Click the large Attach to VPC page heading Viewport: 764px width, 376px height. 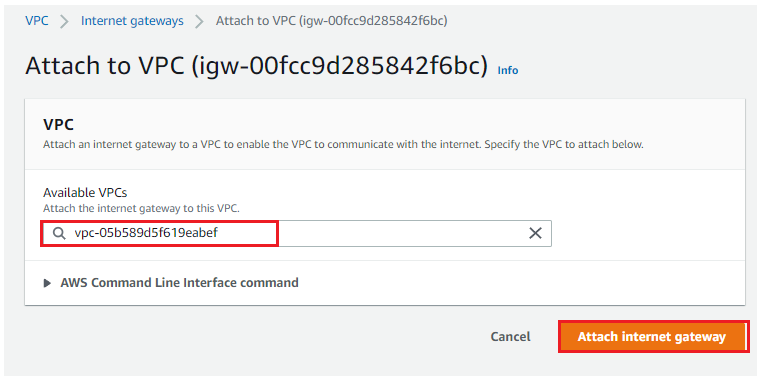tap(256, 65)
